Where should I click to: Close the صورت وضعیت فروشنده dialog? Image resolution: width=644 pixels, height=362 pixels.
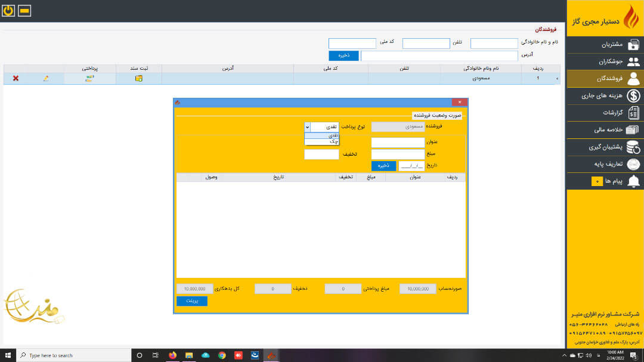459,102
